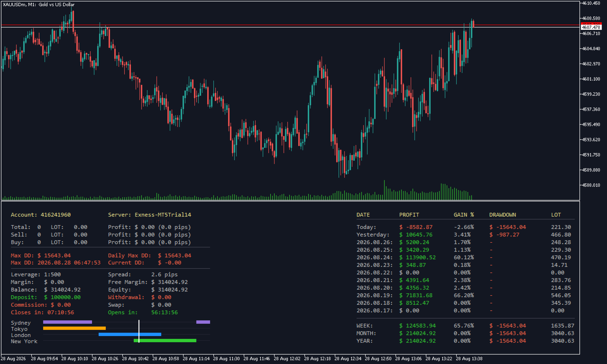The width and height of the screenshot is (607, 364).
Task: Click the 2026.08.24 profit $ 113900.52
Action: [417, 257]
